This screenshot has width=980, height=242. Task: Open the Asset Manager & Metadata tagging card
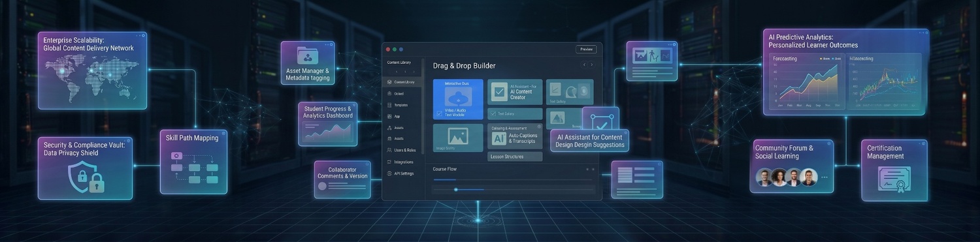[x=308, y=63]
